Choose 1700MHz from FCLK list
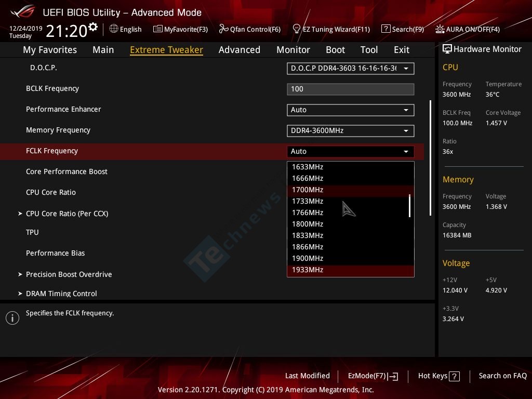Viewport: 532px width, 399px height. (349, 190)
